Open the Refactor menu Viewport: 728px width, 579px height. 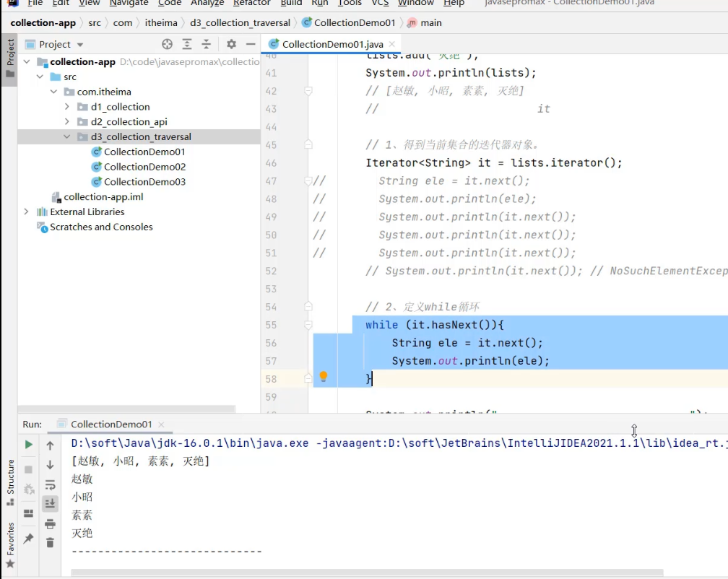pyautogui.click(x=251, y=3)
